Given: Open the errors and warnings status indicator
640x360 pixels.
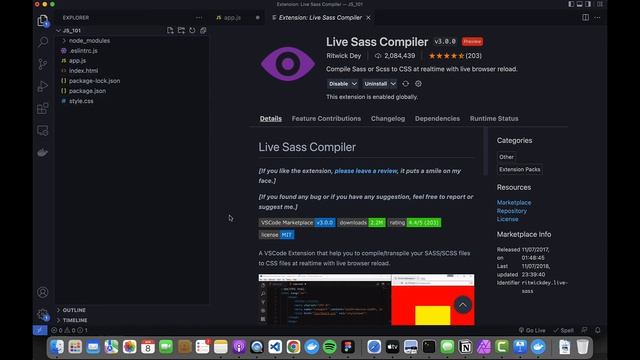Looking at the screenshot, I should click(69, 330).
